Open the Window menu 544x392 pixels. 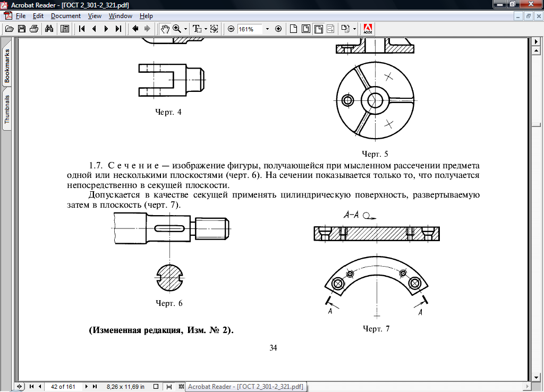tap(121, 16)
